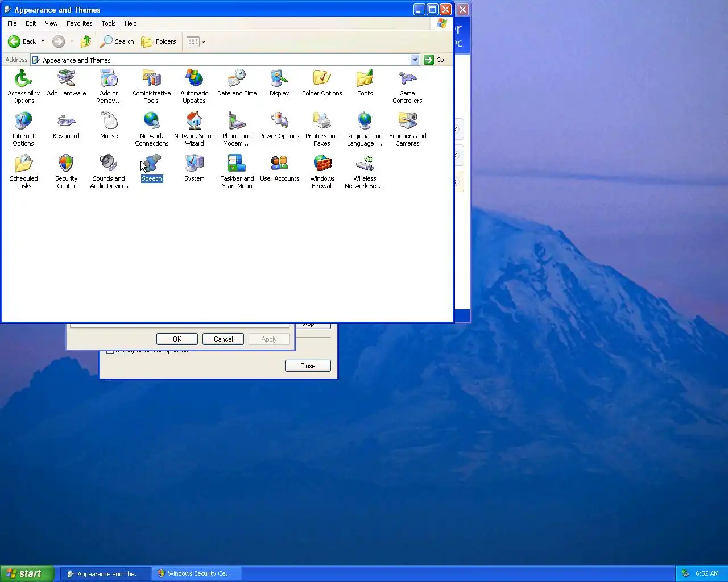Click the security shield tray icon

click(685, 574)
